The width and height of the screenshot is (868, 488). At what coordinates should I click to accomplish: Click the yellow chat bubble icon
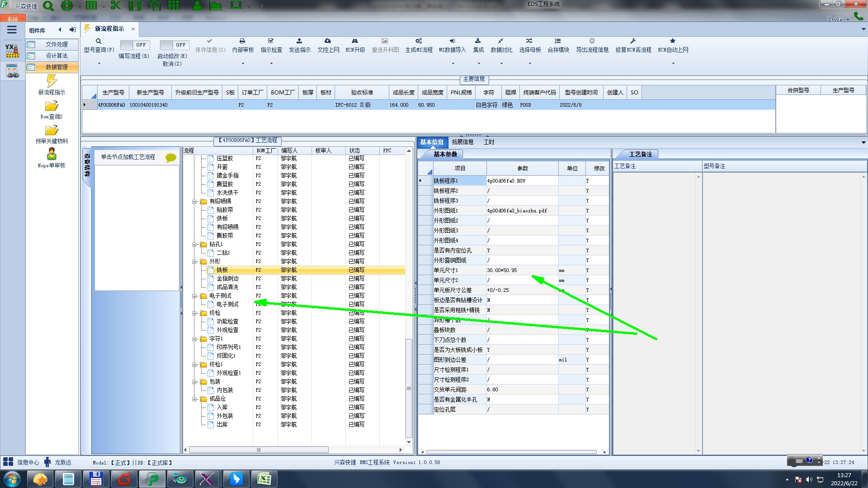pos(170,158)
